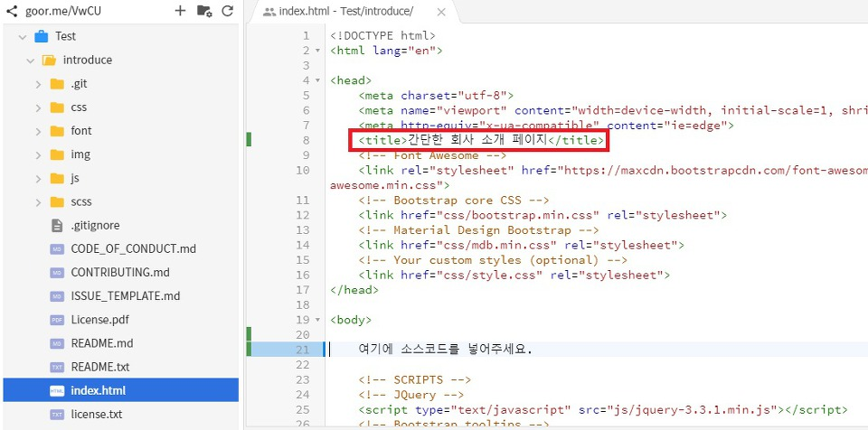The width and height of the screenshot is (868, 430).
Task: Click the img folder icon
Action: (x=57, y=155)
